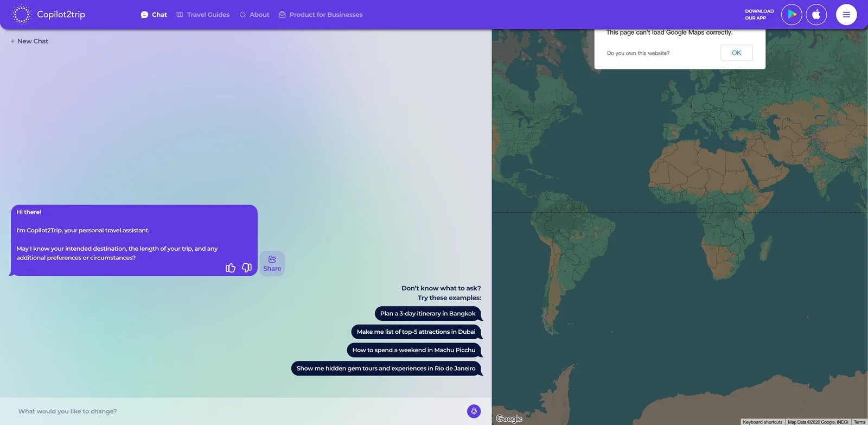Viewport: 868px width, 425px height.
Task: Open Keyboard shortcuts on the map
Action: (x=763, y=422)
